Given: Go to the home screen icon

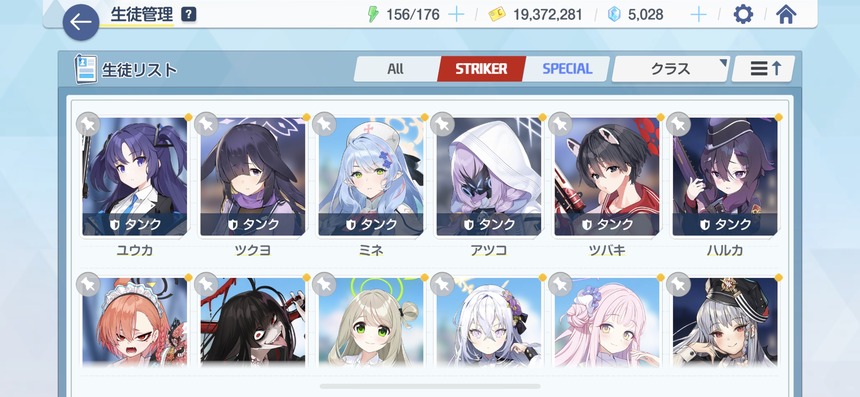Looking at the screenshot, I should [786, 14].
